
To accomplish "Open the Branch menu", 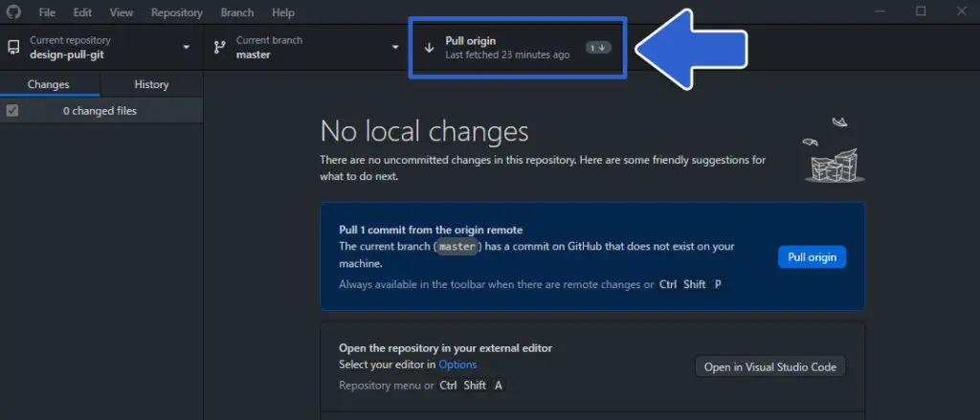I will 236,12.
